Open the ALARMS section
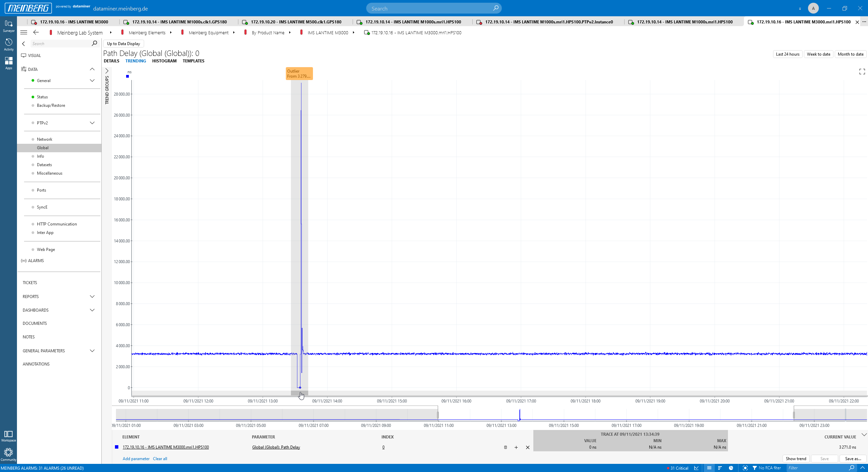This screenshot has height=472, width=868. pyautogui.click(x=36, y=261)
